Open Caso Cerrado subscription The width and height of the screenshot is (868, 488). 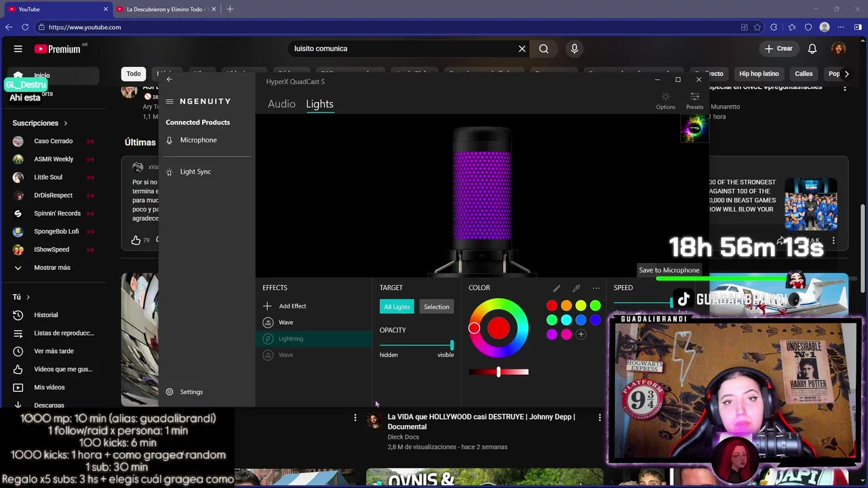pos(53,141)
